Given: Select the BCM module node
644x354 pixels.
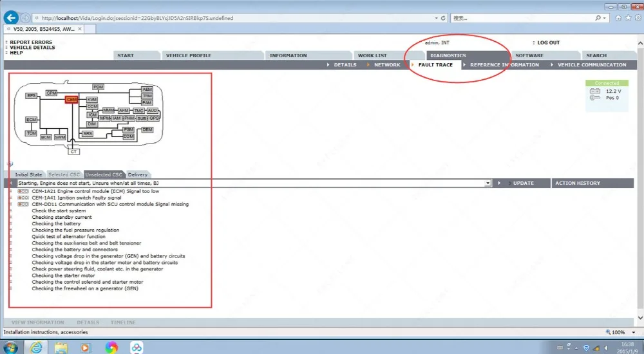Looking at the screenshot, I should (46, 137).
